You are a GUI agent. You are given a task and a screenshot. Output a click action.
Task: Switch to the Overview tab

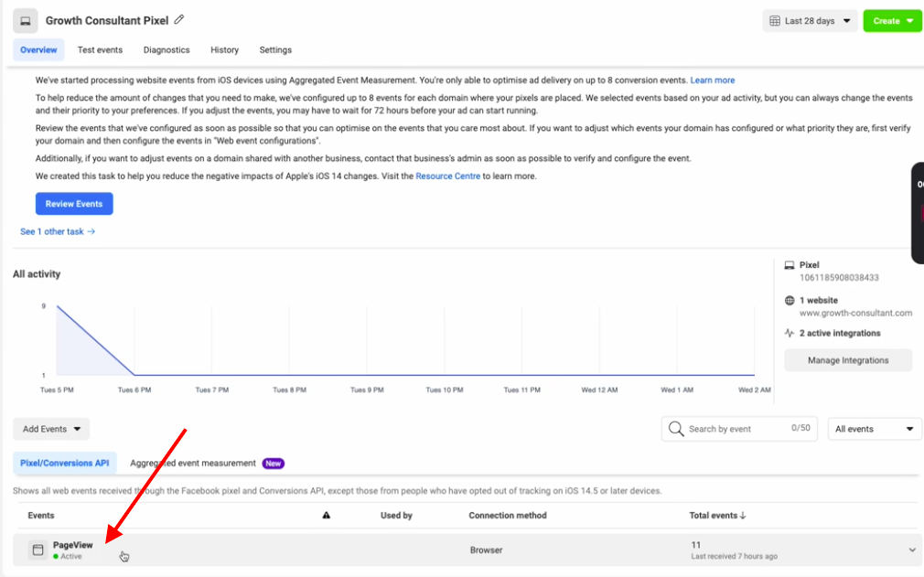[38, 50]
